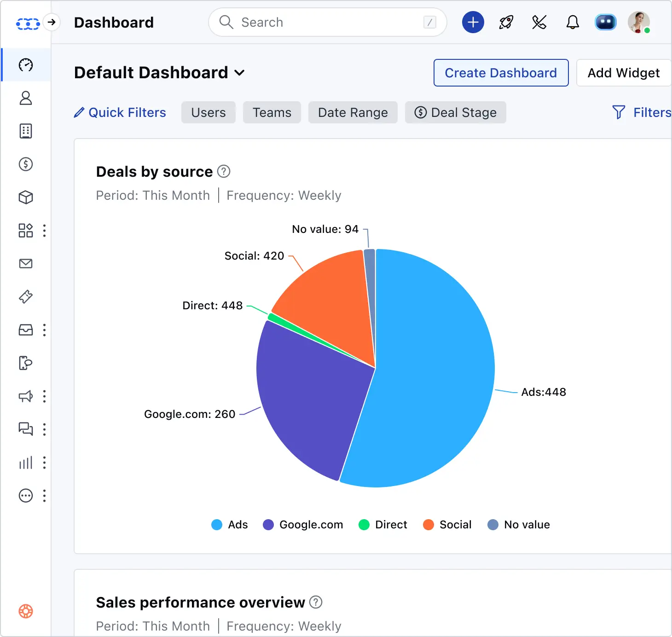The height and width of the screenshot is (637, 672).
Task: Open the phone chat icon in sidebar
Action: 26,363
